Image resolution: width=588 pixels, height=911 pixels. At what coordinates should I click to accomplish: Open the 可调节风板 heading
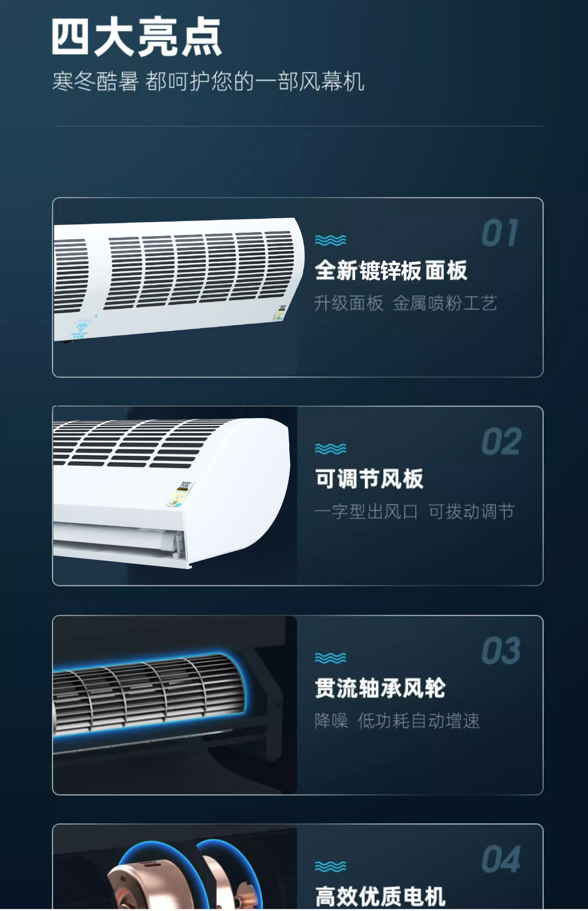pyautogui.click(x=369, y=479)
